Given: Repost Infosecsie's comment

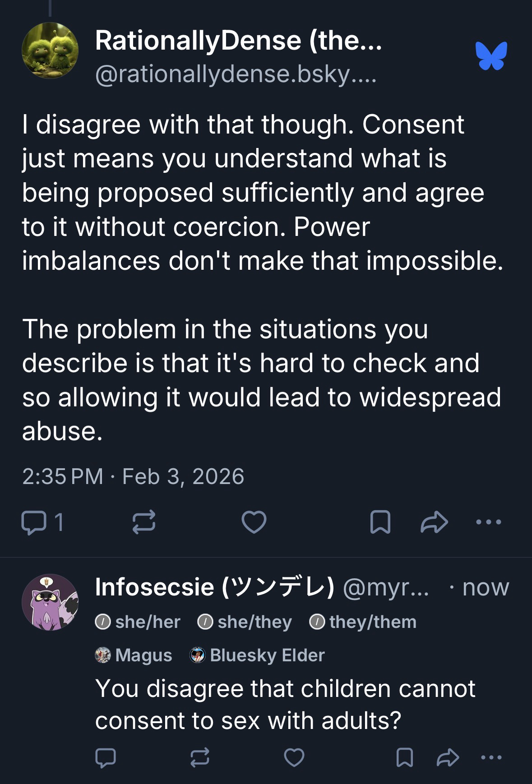Looking at the screenshot, I should coord(199,757).
